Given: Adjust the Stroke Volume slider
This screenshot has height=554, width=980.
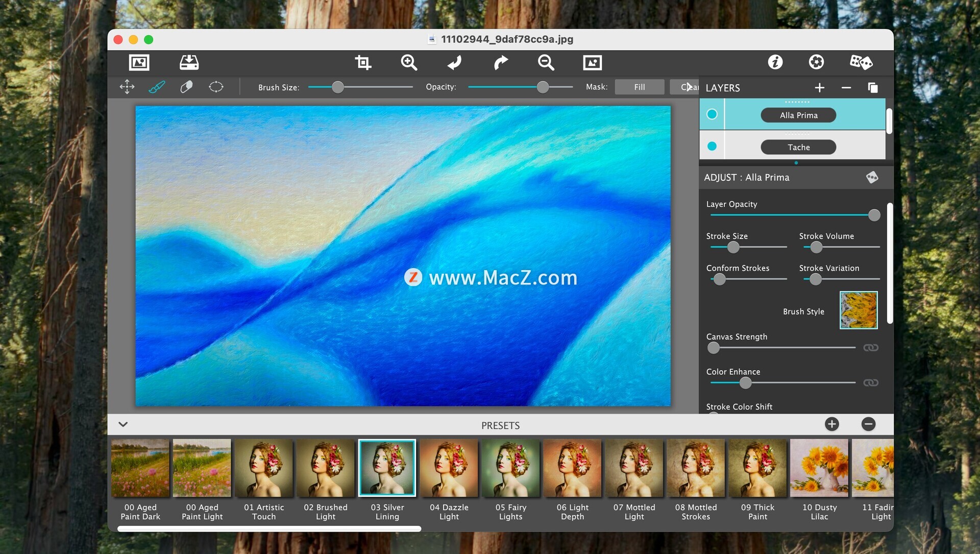Looking at the screenshot, I should pyautogui.click(x=841, y=247).
